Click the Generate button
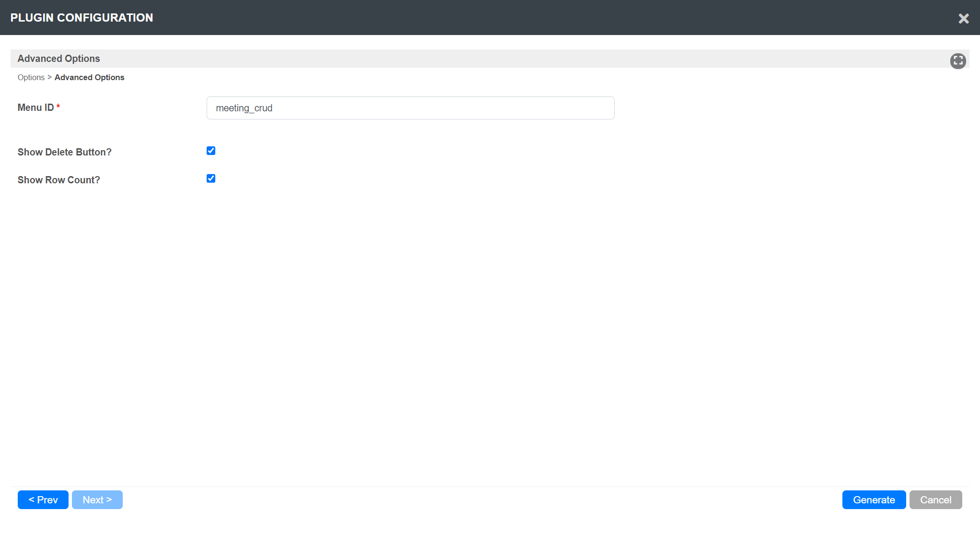Screen dimensions: 980x547 874,499
